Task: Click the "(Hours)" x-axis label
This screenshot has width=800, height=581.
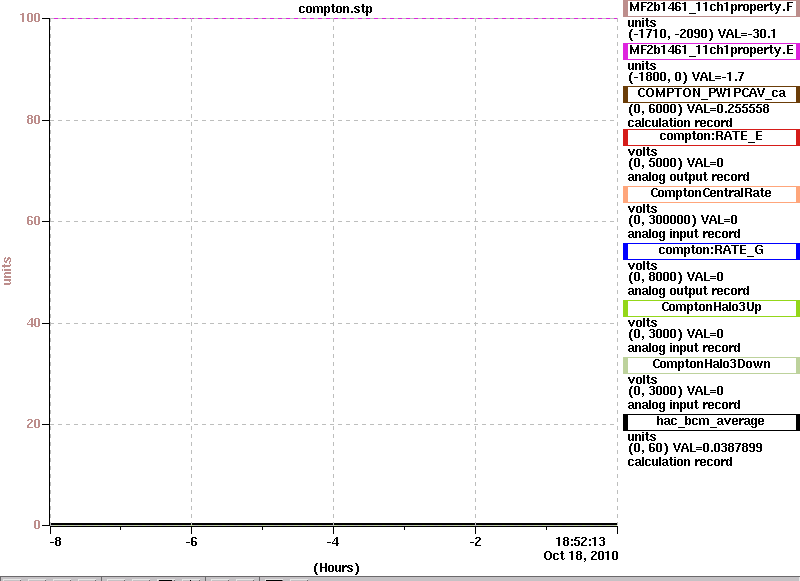Action: 336,568
